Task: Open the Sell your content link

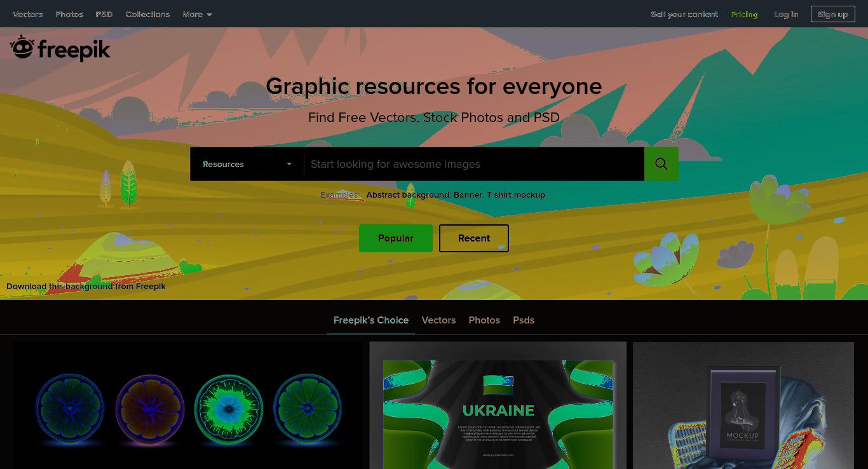Action: 684,14
